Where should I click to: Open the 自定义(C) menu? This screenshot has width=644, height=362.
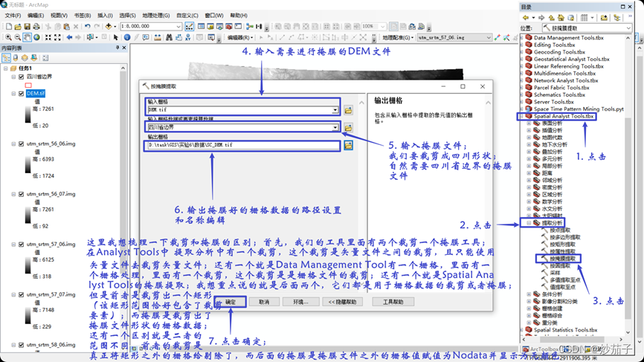187,16
